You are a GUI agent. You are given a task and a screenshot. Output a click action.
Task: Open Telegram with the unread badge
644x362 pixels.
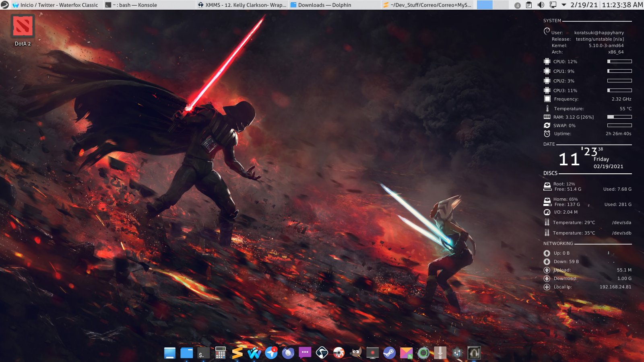click(271, 353)
